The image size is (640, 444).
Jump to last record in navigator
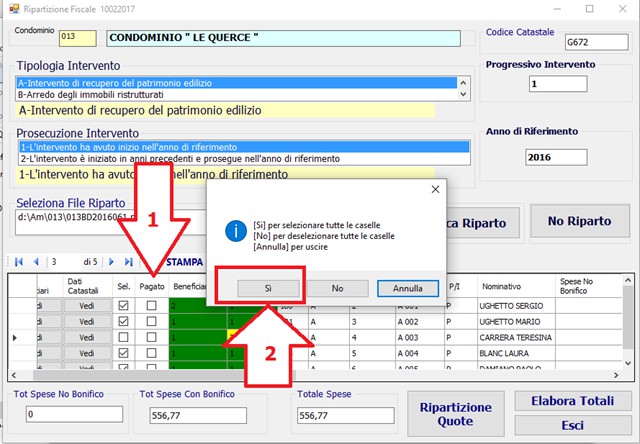pyautogui.click(x=127, y=262)
